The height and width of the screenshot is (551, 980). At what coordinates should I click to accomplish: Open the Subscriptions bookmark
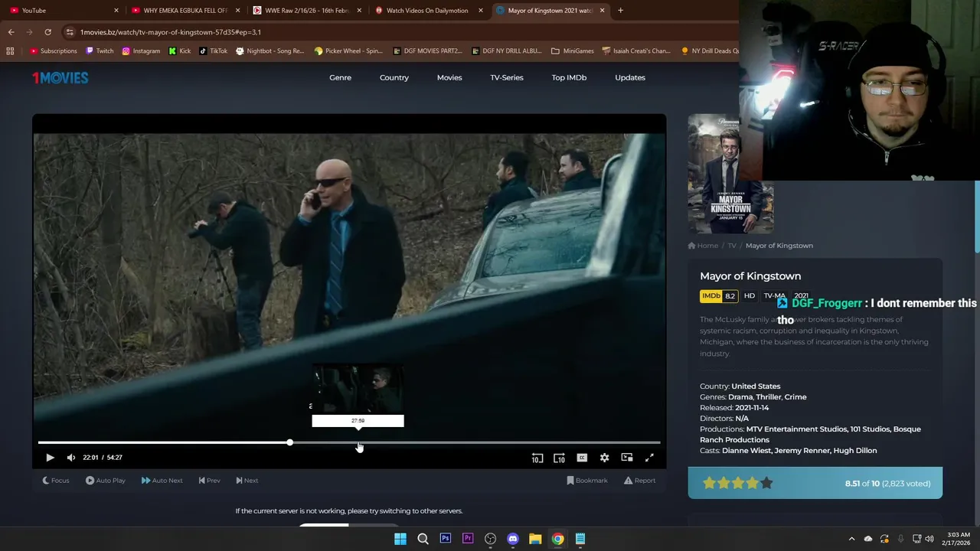click(54, 51)
